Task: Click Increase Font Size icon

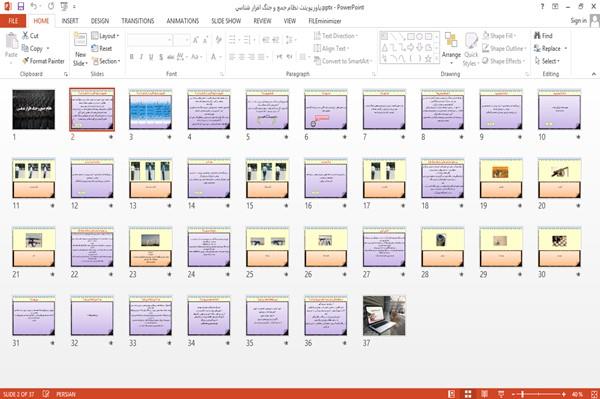Action: 196,40
